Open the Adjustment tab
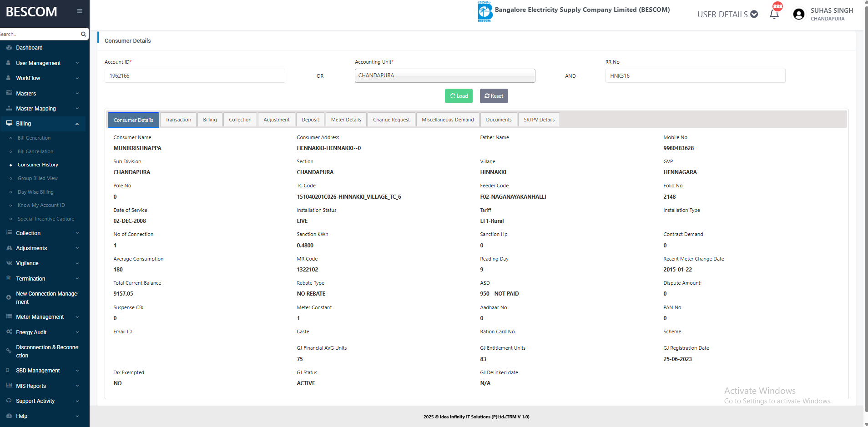The width and height of the screenshot is (868, 427). [277, 120]
